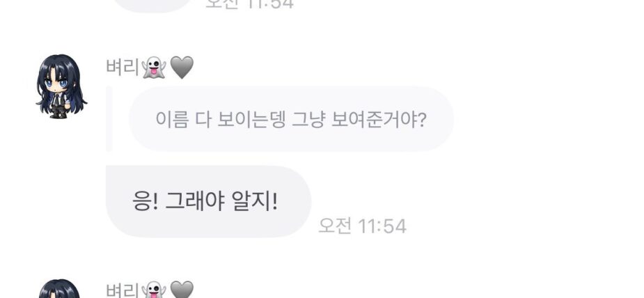The image size is (644, 298).
Task: Open the partially visible avatar at the bottom
Action: pyautogui.click(x=61, y=289)
